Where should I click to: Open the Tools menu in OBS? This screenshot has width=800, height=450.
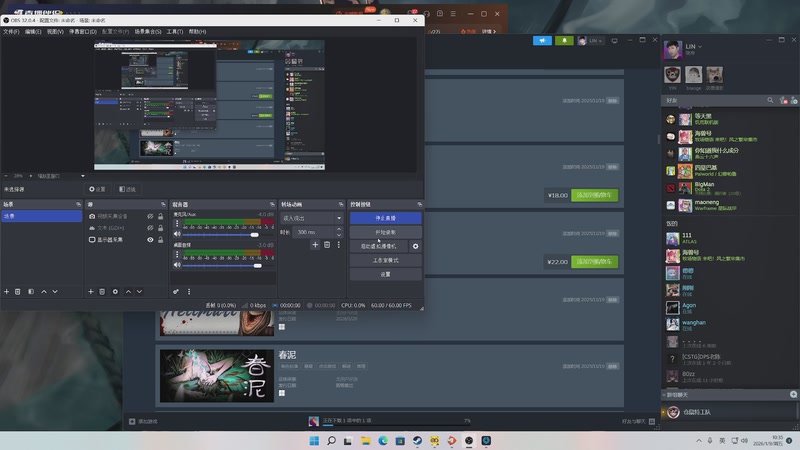click(x=175, y=32)
